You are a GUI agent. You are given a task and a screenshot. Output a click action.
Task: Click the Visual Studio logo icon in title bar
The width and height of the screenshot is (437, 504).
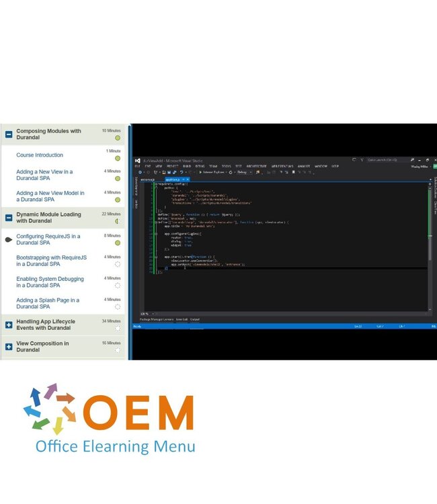coord(137,160)
